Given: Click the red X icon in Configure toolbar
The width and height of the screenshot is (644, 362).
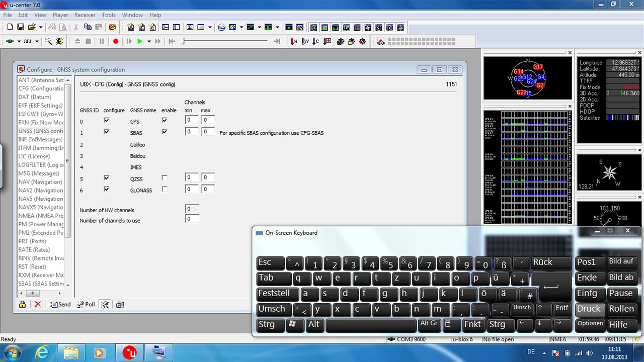Looking at the screenshot, I should click(38, 304).
